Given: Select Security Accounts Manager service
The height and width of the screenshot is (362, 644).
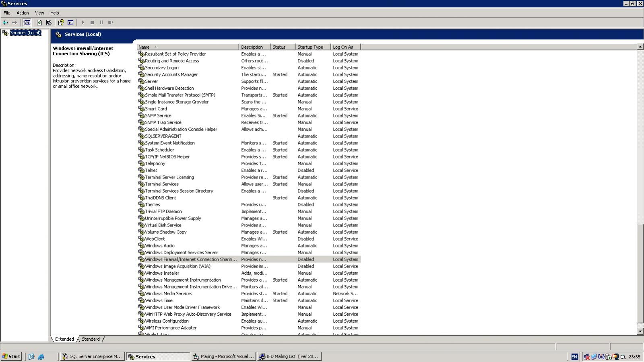Looking at the screenshot, I should pos(249,74).
